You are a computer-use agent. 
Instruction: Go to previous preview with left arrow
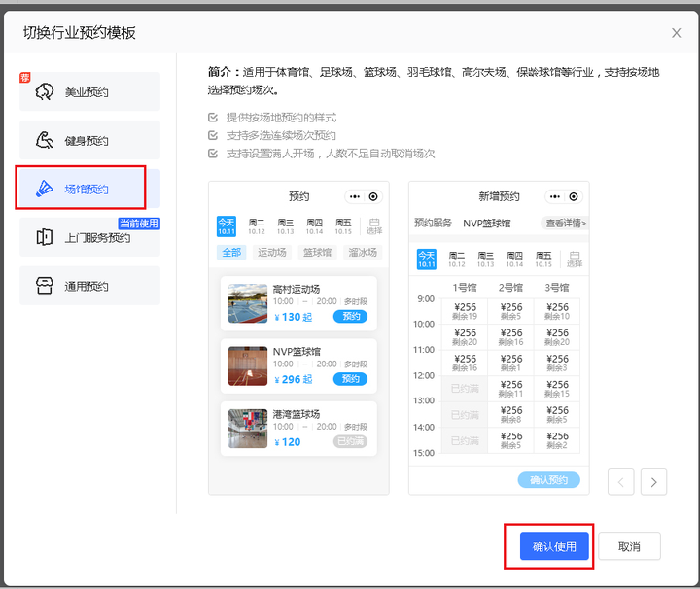(x=621, y=481)
